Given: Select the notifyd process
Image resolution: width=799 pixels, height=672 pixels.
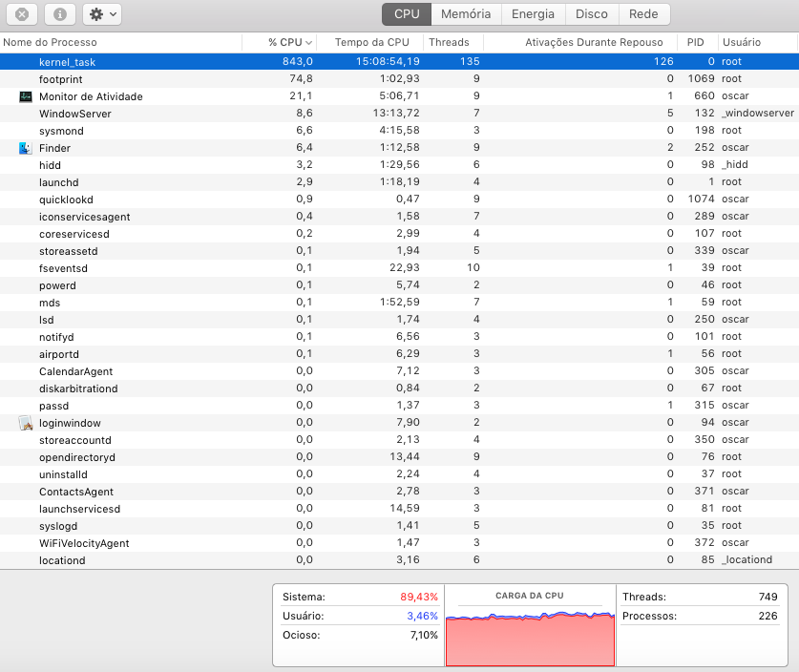Looking at the screenshot, I should pyautogui.click(x=399, y=337).
